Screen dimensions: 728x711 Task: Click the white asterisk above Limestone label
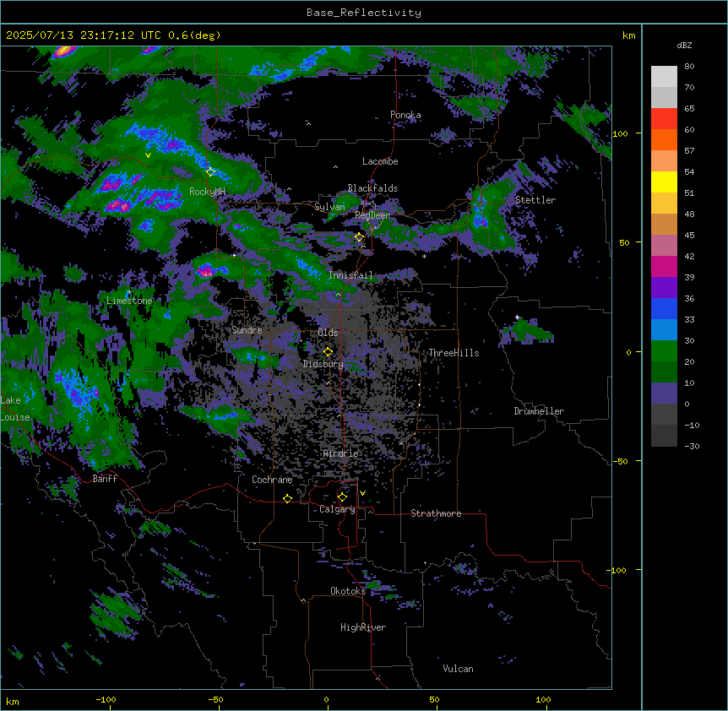click(x=129, y=292)
